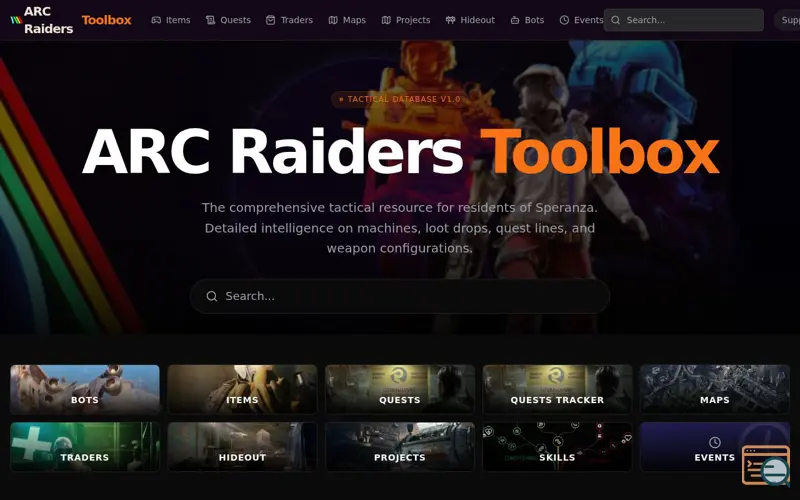This screenshot has width=800, height=500.
Task: Click the Items gamepad icon in navbar
Action: pyautogui.click(x=156, y=20)
